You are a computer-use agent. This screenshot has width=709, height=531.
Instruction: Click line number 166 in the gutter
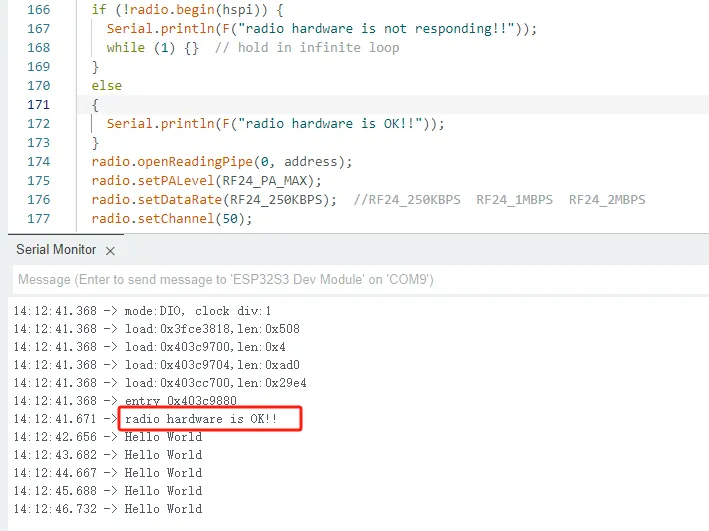point(38,9)
